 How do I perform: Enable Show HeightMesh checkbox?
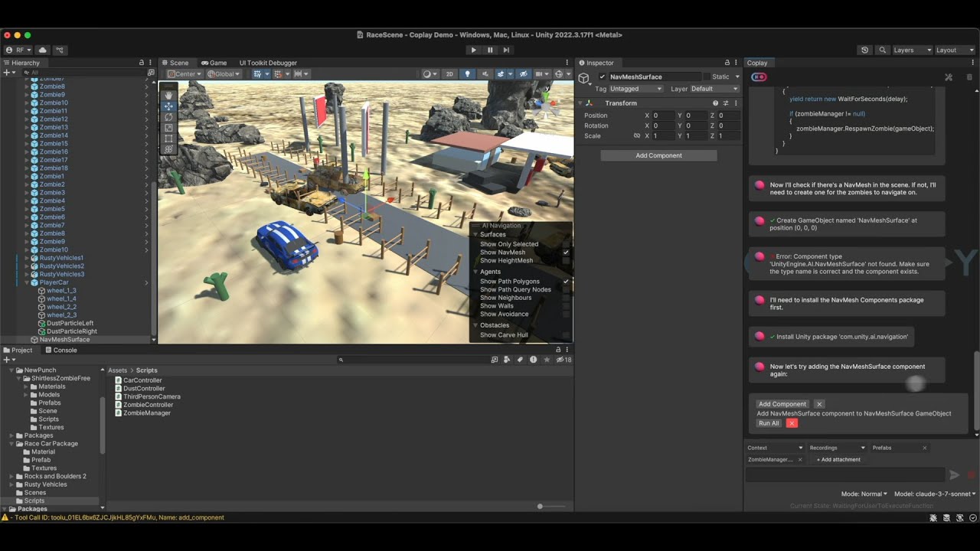coord(566,260)
